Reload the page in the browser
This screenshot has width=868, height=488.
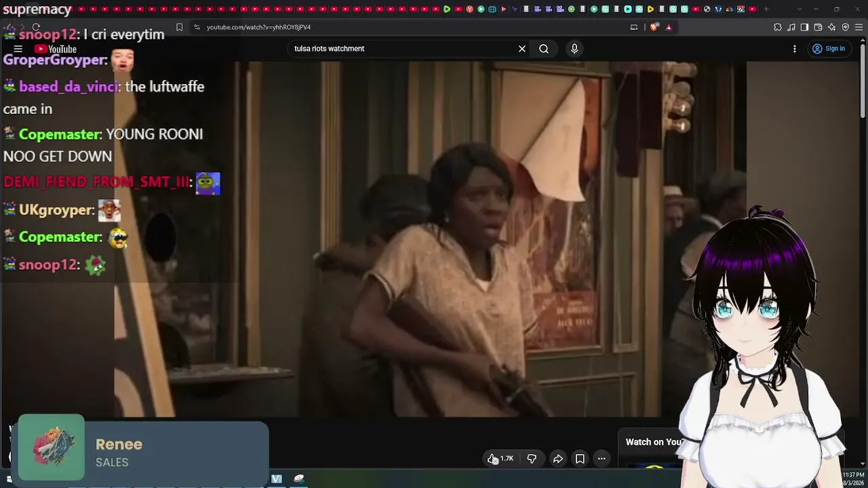click(x=36, y=27)
